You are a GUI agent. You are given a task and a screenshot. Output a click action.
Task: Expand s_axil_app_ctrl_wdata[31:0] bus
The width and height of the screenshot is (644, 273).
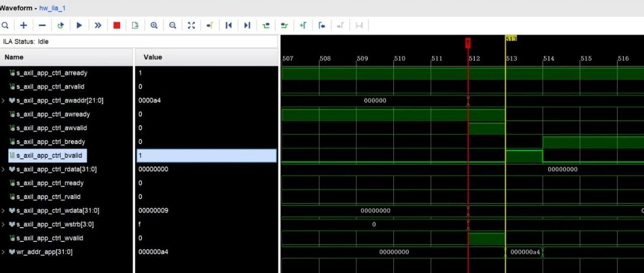click(x=4, y=211)
